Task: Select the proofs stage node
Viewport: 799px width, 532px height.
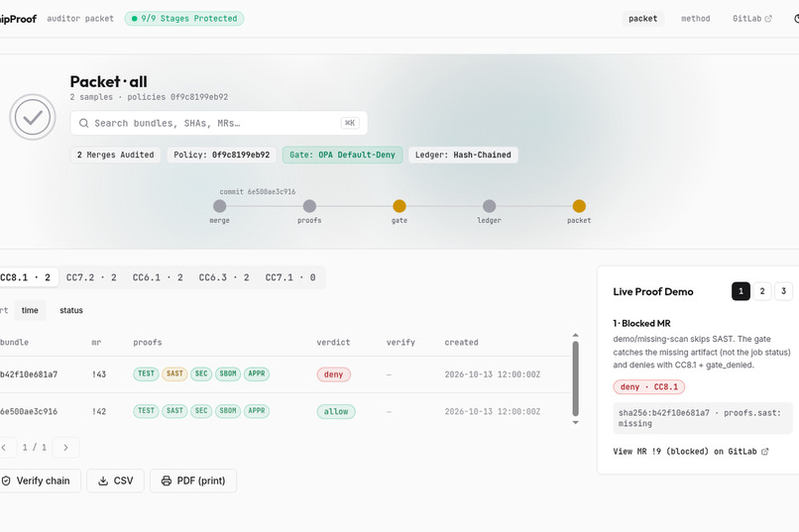Action: [x=309, y=206]
